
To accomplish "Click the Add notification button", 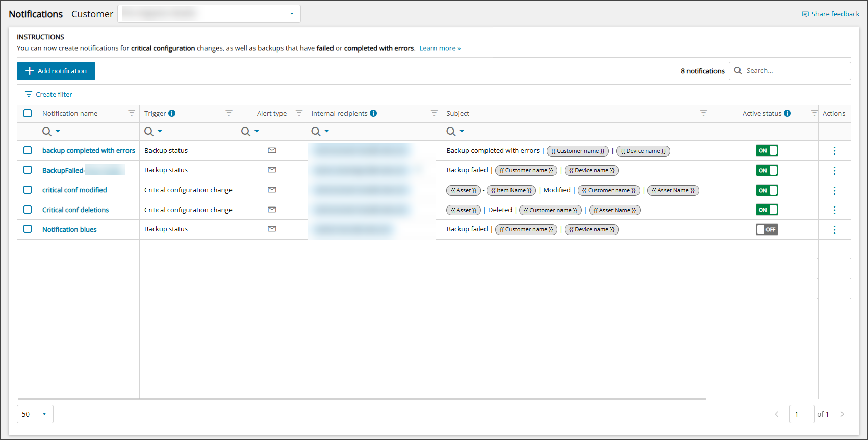I will [x=56, y=71].
